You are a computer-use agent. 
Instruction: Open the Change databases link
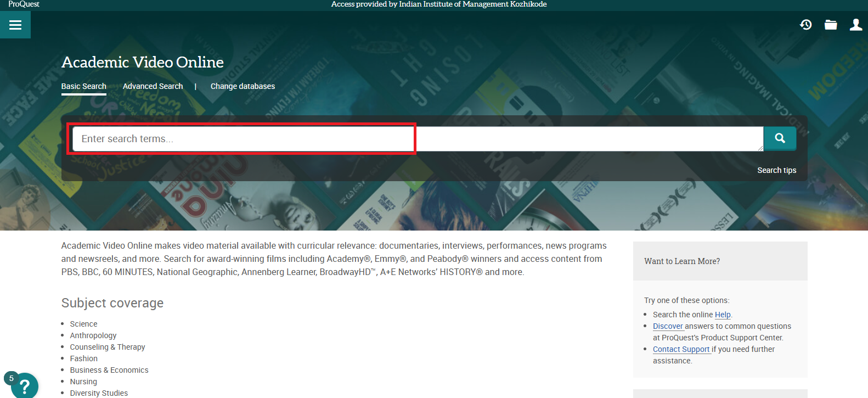point(243,86)
